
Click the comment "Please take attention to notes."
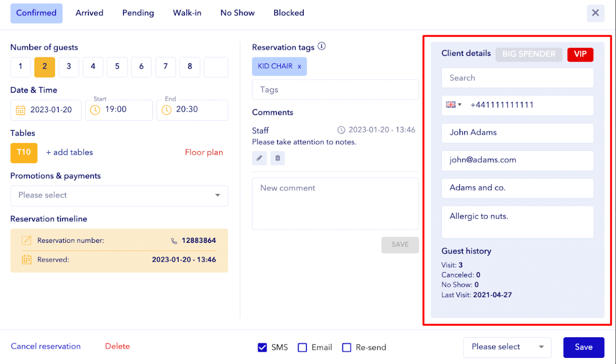(x=304, y=142)
